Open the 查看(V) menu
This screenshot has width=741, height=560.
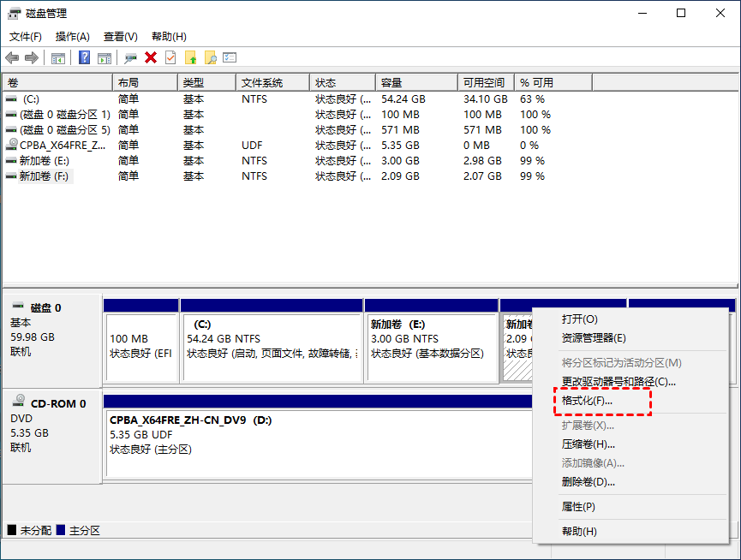[x=120, y=37]
